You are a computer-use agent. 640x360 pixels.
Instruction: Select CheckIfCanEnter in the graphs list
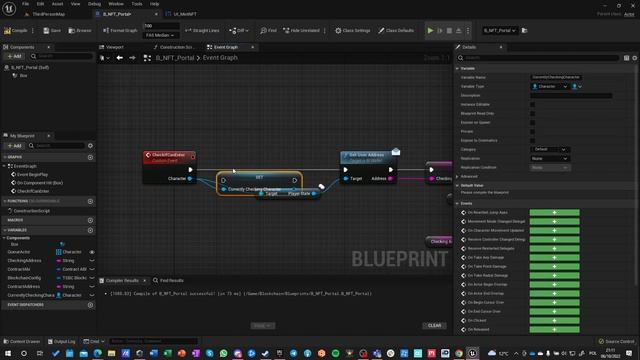point(33,191)
